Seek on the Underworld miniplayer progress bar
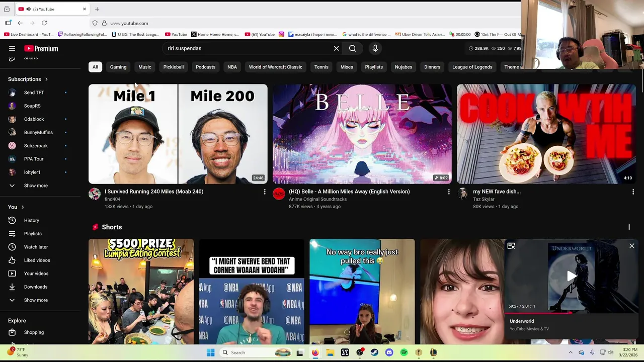 click(x=572, y=313)
